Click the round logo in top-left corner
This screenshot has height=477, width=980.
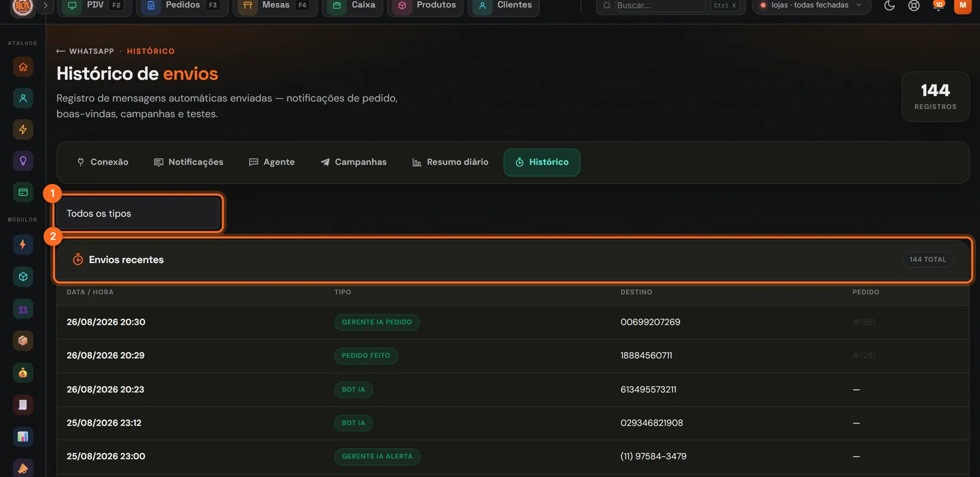[23, 6]
